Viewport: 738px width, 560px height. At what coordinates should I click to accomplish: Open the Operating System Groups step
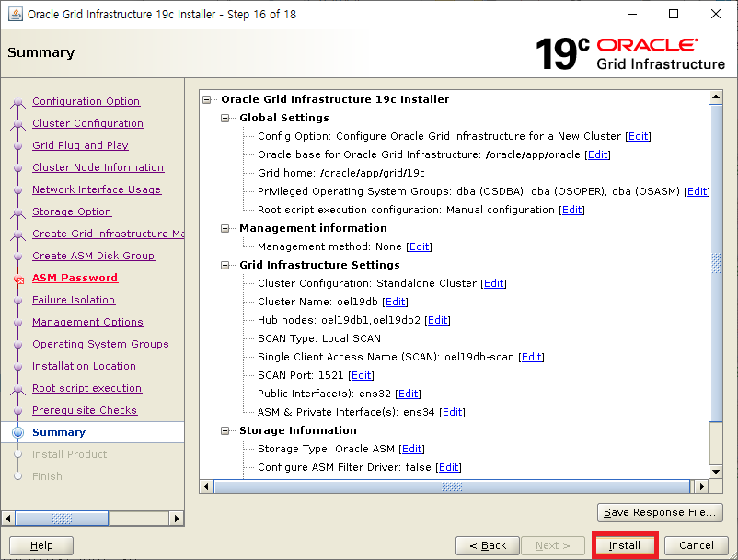tap(100, 344)
